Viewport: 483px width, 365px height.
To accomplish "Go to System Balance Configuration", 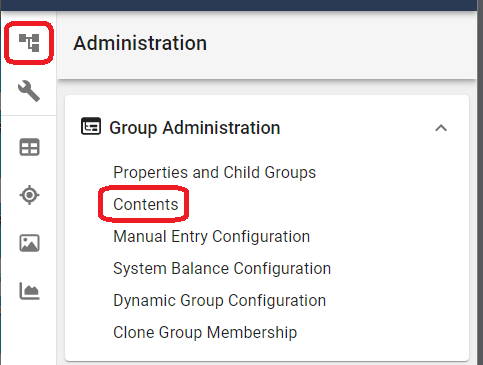I will 222,268.
